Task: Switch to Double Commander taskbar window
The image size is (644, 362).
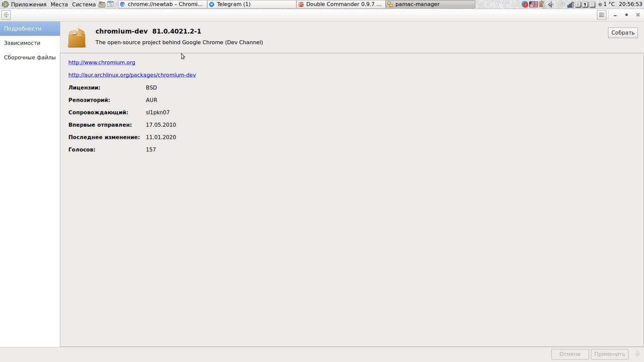Action: point(341,4)
